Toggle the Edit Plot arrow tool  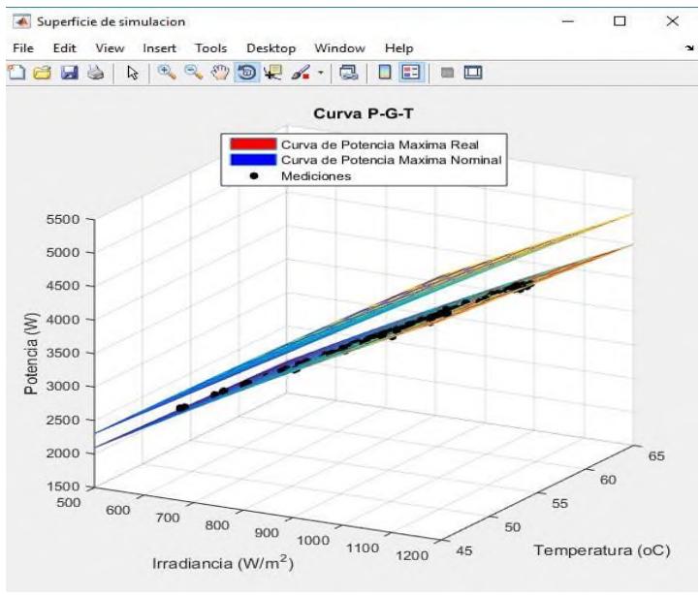tap(133, 71)
